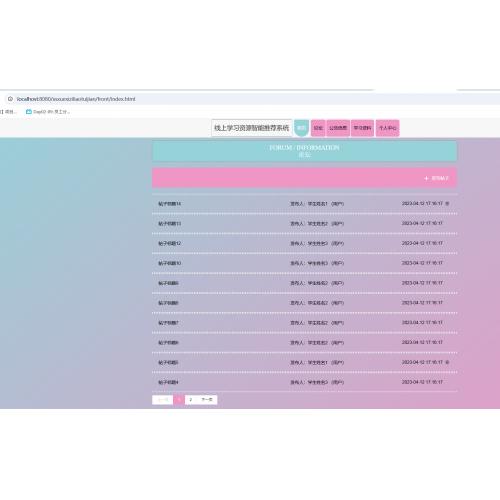This screenshot has width=500, height=500.
Task: Open the post titled 帖子标题12
Action: pyautogui.click(x=170, y=243)
